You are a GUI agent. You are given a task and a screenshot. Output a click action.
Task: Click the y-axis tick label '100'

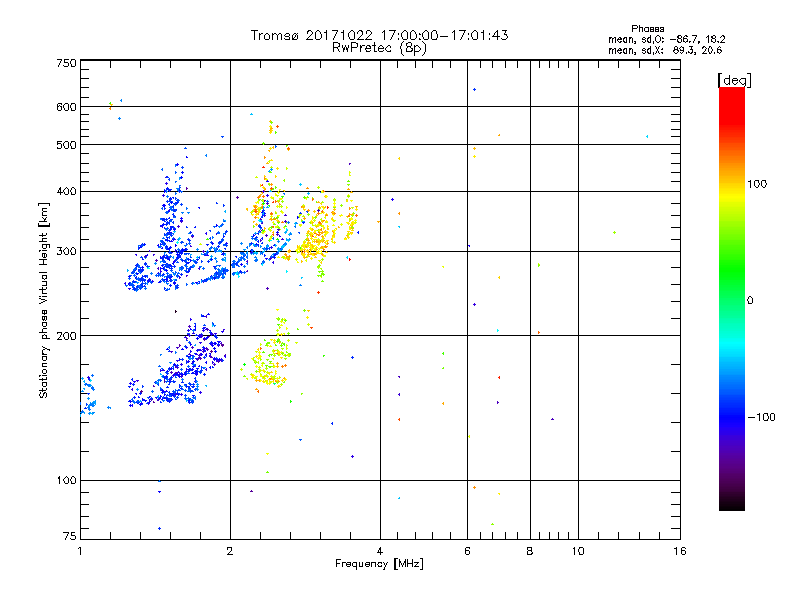tap(66, 480)
